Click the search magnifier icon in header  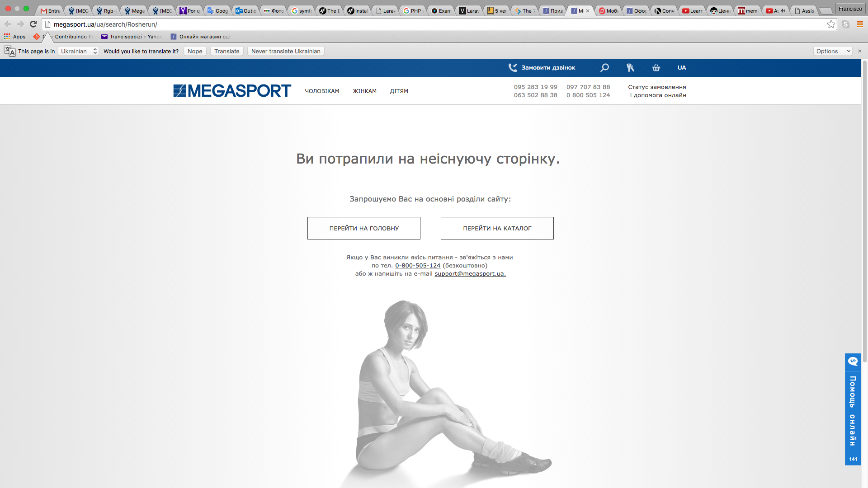click(604, 68)
